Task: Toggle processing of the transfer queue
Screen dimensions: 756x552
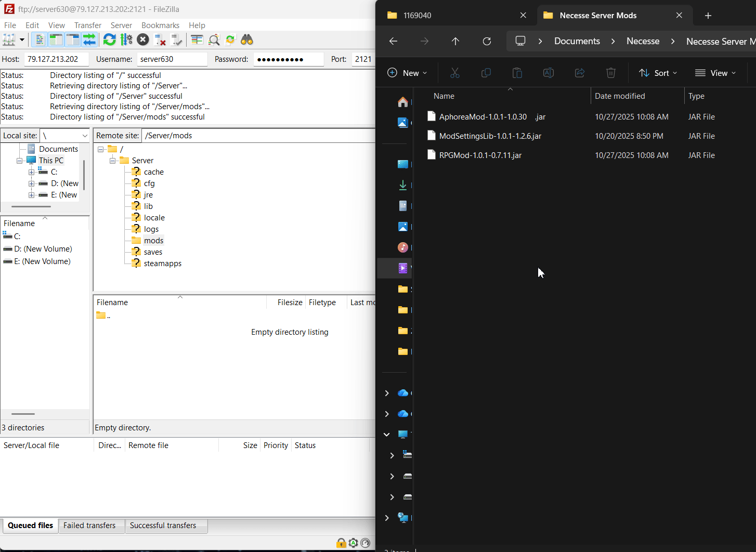Action: click(126, 40)
